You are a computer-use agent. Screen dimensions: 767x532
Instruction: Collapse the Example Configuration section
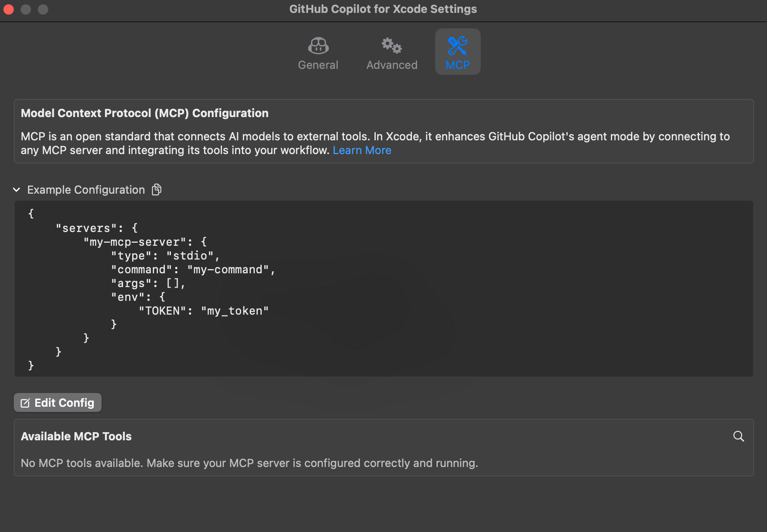click(17, 190)
